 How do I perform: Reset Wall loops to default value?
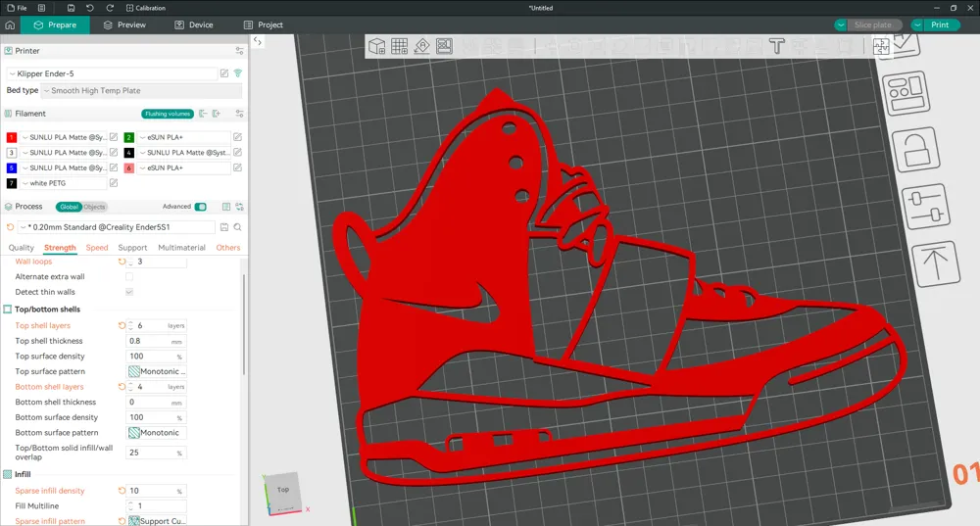(x=122, y=262)
